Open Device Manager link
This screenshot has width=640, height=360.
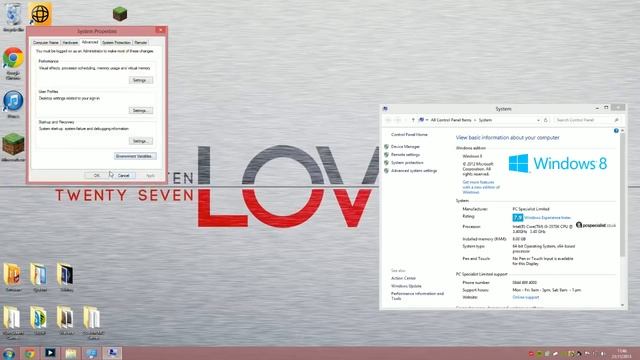tap(405, 146)
